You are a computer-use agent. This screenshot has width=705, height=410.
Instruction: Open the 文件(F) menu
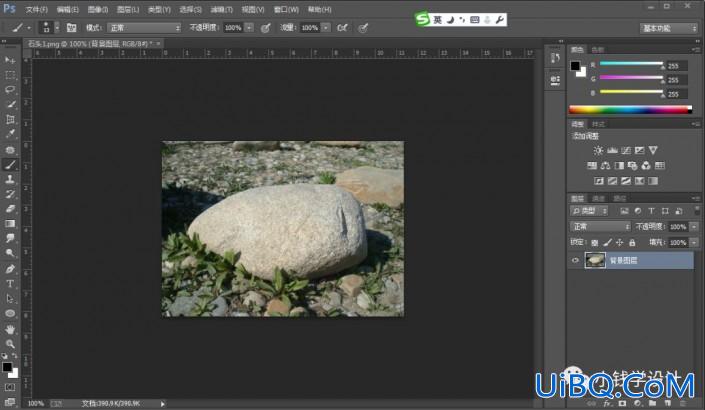[x=36, y=9]
